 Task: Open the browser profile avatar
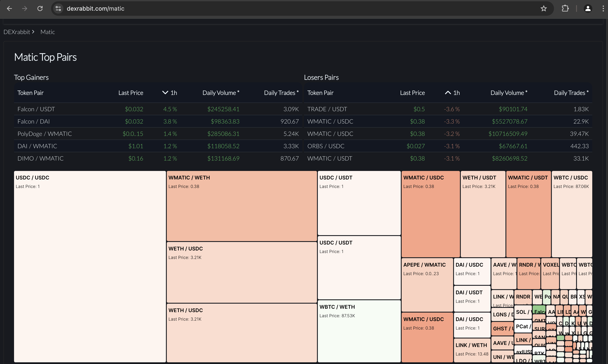[588, 9]
